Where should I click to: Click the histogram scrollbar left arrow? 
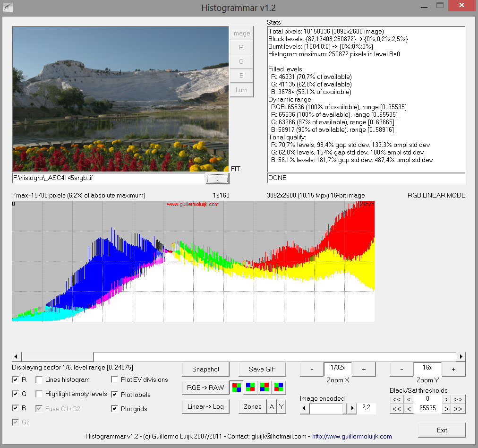tap(16, 356)
